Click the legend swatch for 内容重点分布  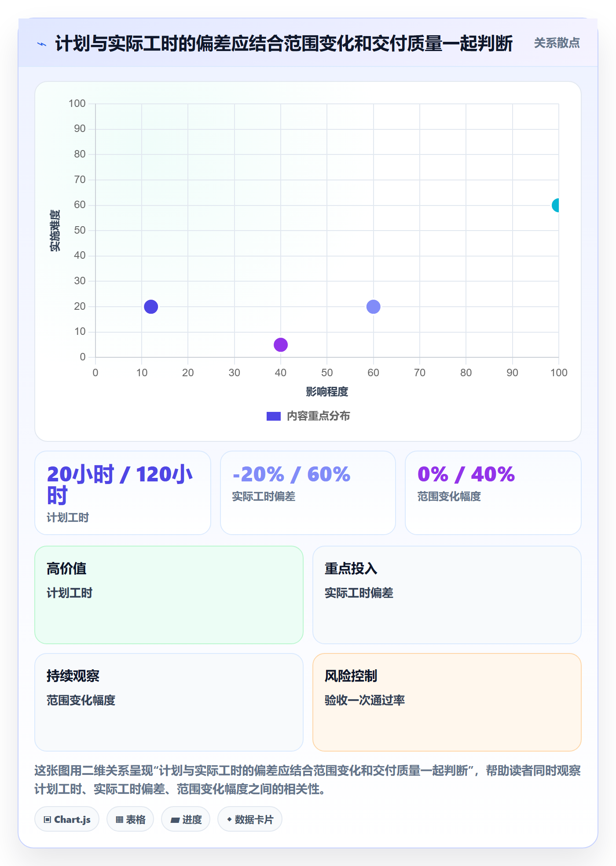coord(273,416)
